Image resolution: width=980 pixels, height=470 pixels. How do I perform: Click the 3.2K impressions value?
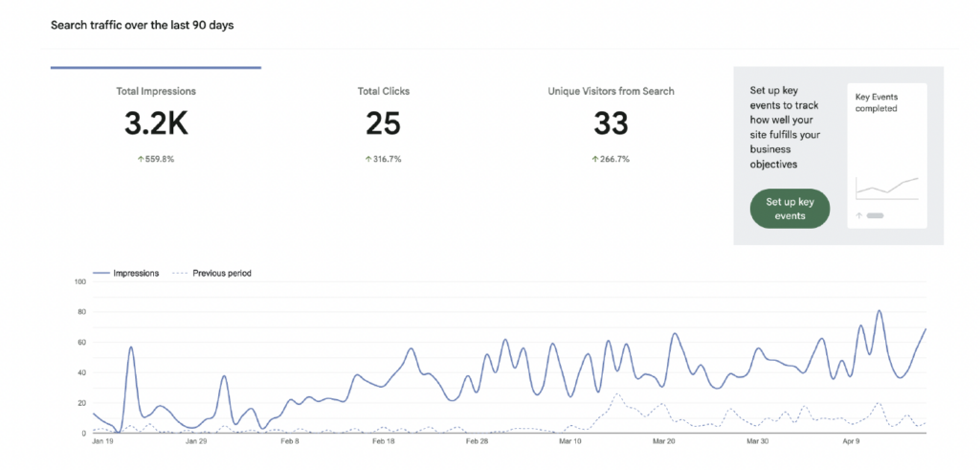click(x=156, y=123)
